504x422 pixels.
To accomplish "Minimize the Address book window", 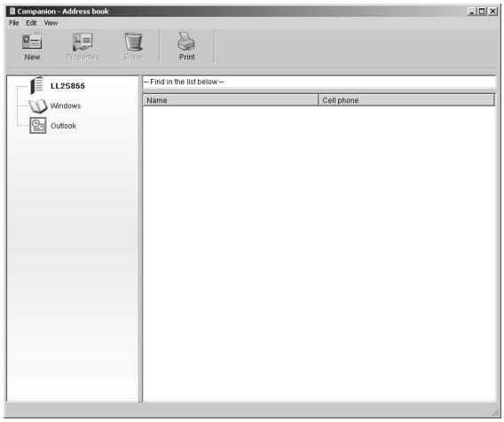I will (x=471, y=12).
